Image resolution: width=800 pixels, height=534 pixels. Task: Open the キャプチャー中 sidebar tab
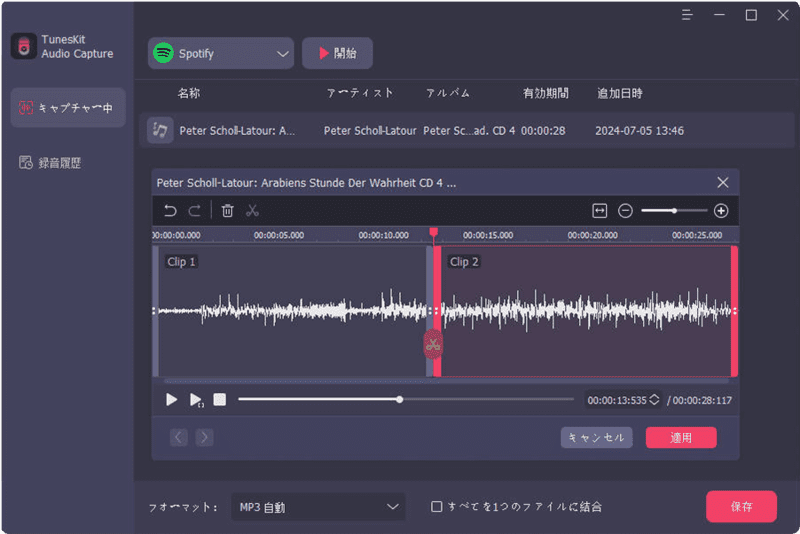(x=68, y=108)
